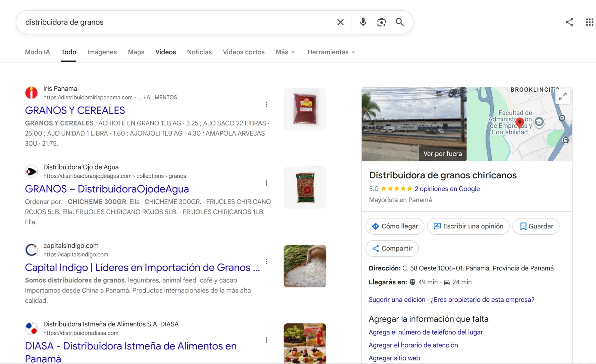This screenshot has height=364, width=596.
Task: Click the Iris Panama site favicon
Action: 31,93
